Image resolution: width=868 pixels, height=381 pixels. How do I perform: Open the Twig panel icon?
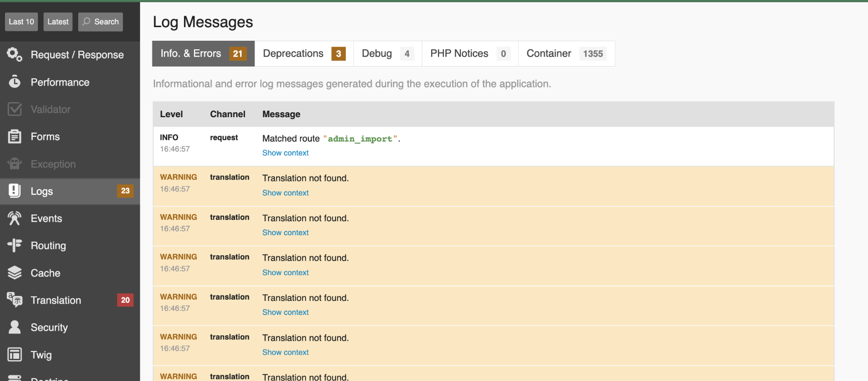point(14,355)
